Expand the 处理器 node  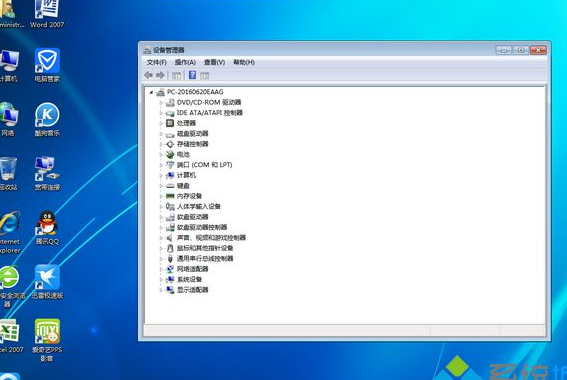click(x=161, y=123)
